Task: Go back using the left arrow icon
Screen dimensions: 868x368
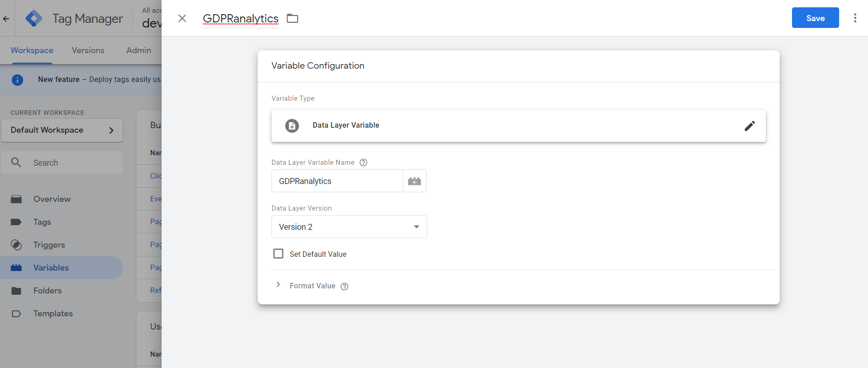Action: pos(6,19)
